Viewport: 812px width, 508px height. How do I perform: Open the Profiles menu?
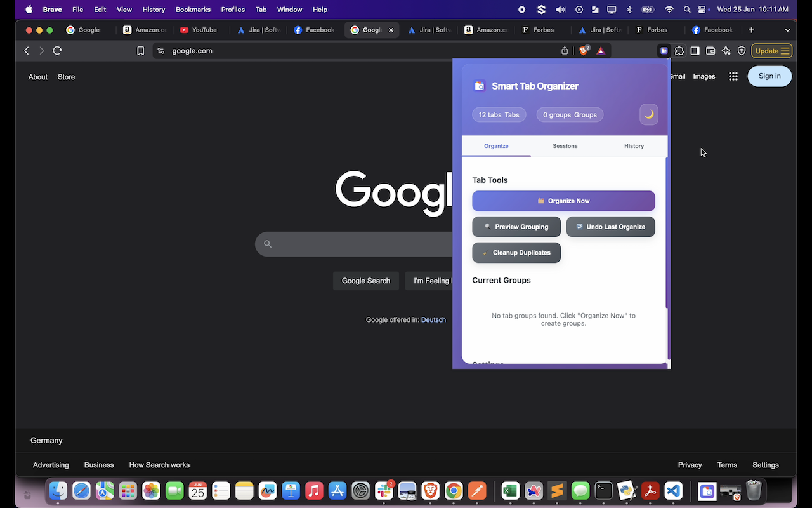(233, 10)
